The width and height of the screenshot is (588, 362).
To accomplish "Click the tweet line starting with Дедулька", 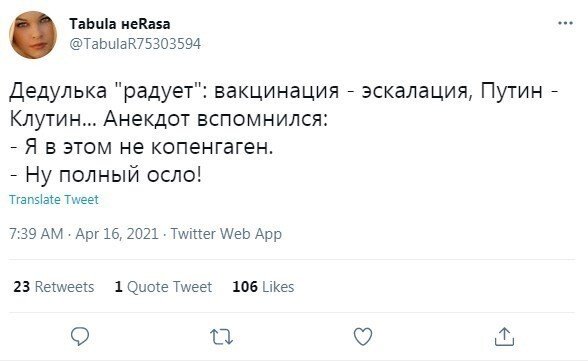I will coord(285,91).
